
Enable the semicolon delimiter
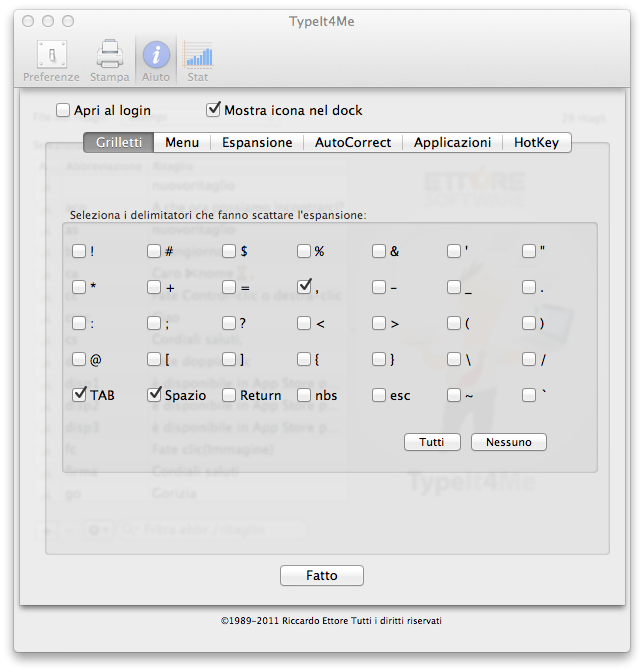pyautogui.click(x=154, y=323)
